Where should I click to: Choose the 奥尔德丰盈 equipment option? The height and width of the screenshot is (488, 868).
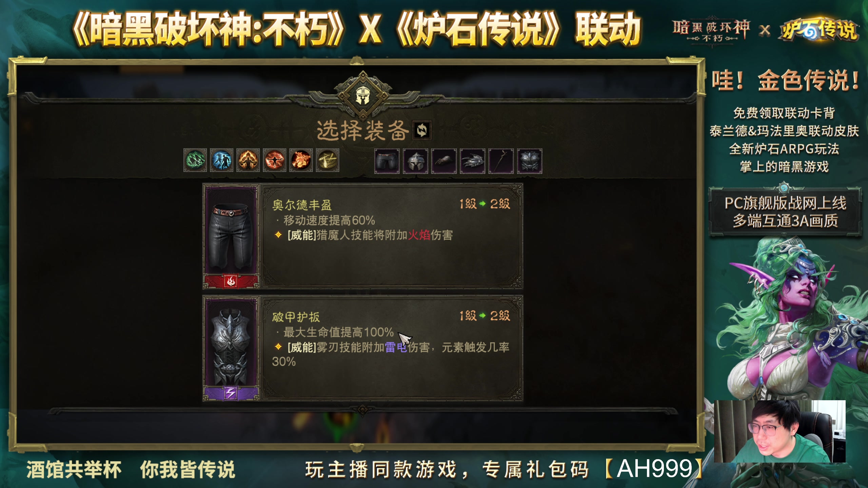click(x=363, y=236)
